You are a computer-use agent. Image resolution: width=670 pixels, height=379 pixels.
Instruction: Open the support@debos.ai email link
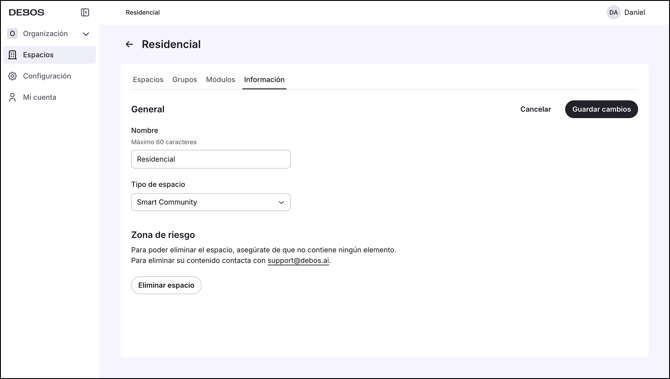(298, 261)
